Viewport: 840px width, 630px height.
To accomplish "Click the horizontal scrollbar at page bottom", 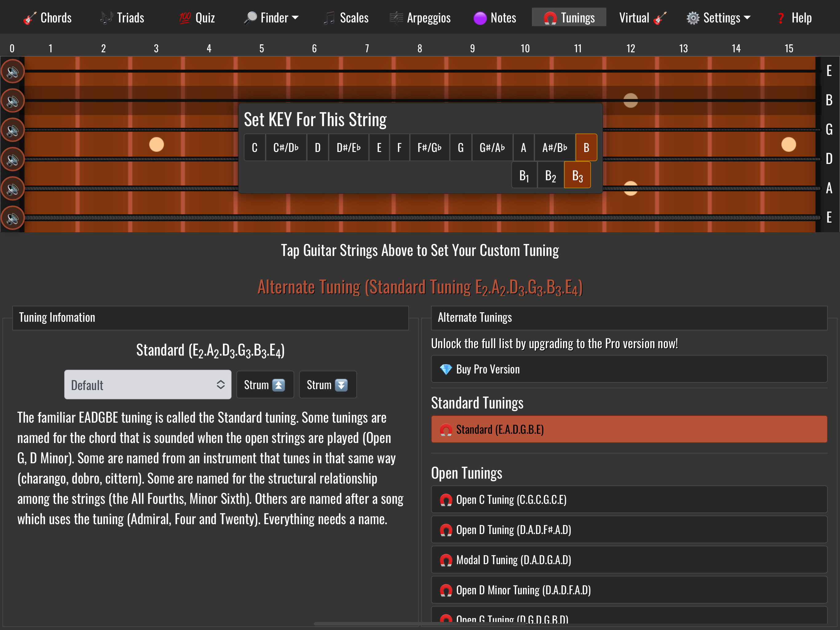I will click(420, 624).
